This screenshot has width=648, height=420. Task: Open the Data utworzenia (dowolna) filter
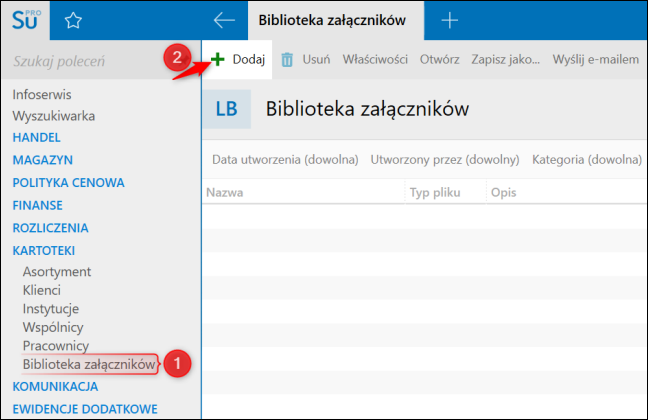point(285,160)
